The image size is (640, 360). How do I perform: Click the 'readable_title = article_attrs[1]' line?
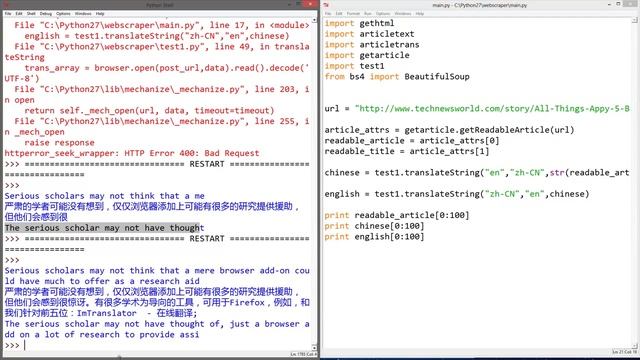407,151
